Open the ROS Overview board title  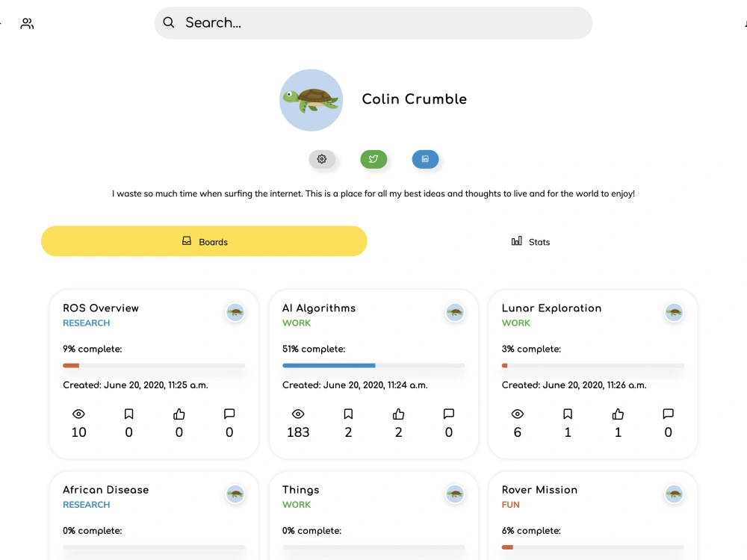click(x=101, y=308)
